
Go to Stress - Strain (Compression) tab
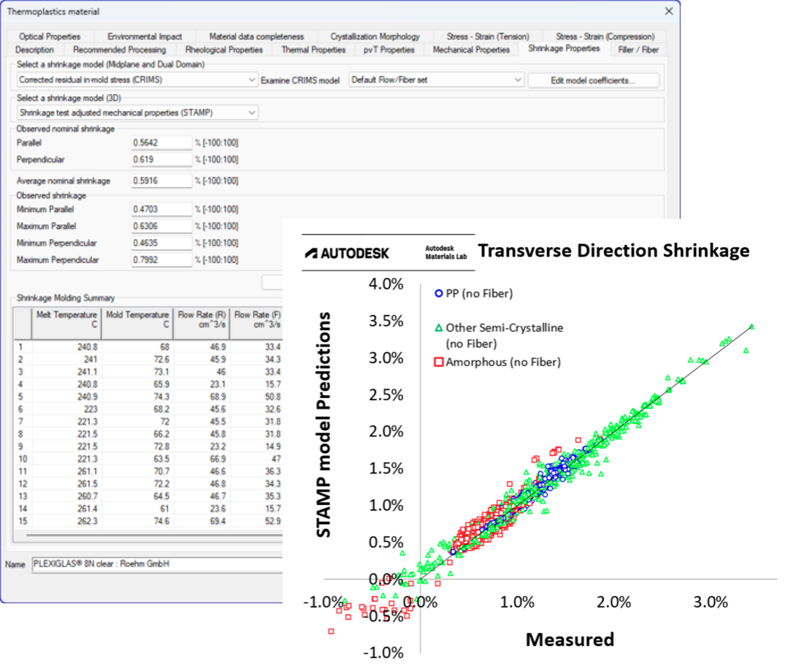[x=605, y=37]
